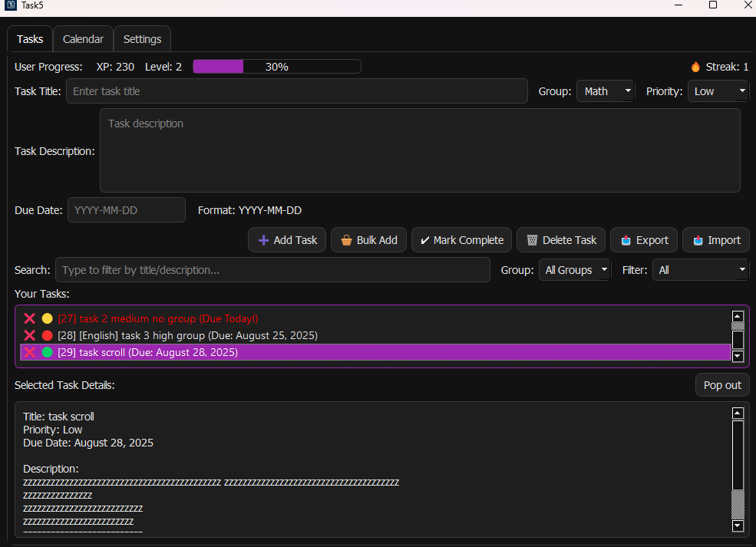
Task: Expand the Priority dropdown set to Low
Action: (718, 91)
